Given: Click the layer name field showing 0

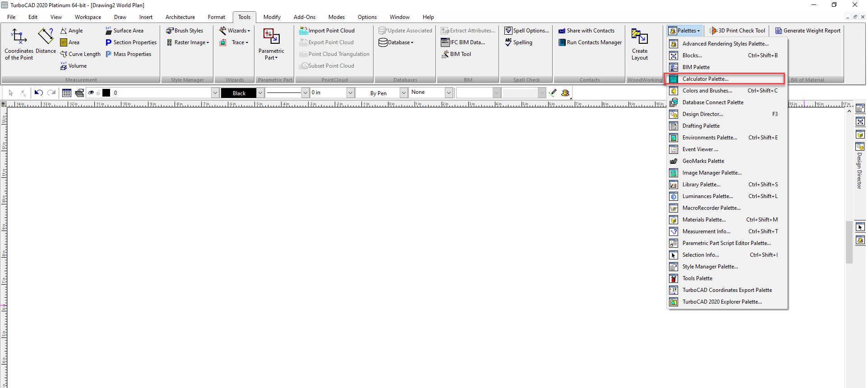Looking at the screenshot, I should coord(162,93).
